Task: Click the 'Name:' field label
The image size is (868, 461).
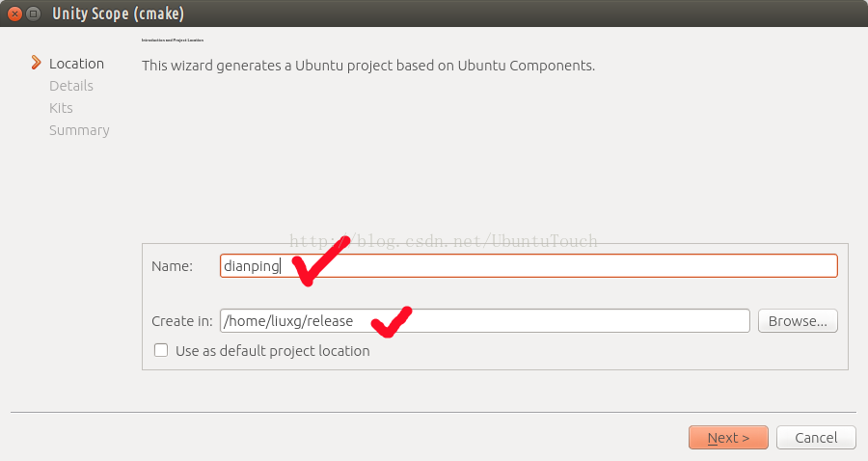Action: tap(173, 266)
